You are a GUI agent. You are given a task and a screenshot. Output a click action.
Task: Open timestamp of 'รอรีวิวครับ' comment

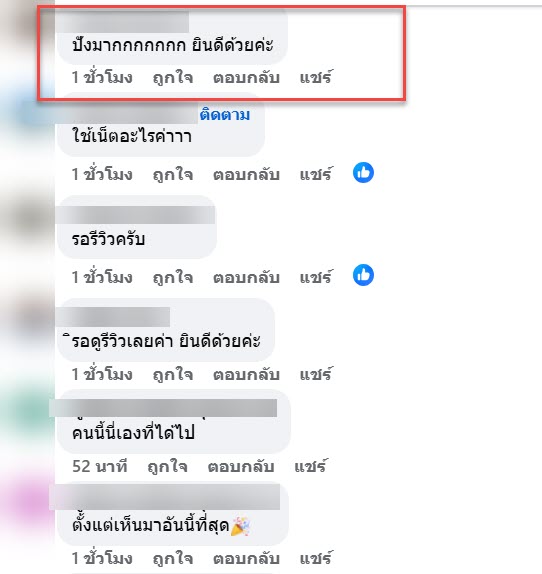click(102, 277)
